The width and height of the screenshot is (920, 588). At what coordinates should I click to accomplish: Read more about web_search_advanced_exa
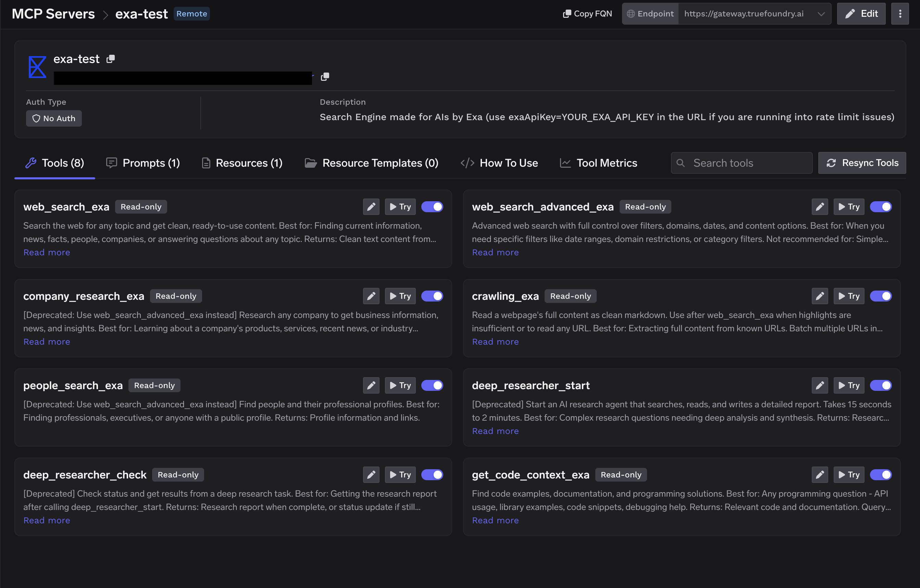pos(495,252)
